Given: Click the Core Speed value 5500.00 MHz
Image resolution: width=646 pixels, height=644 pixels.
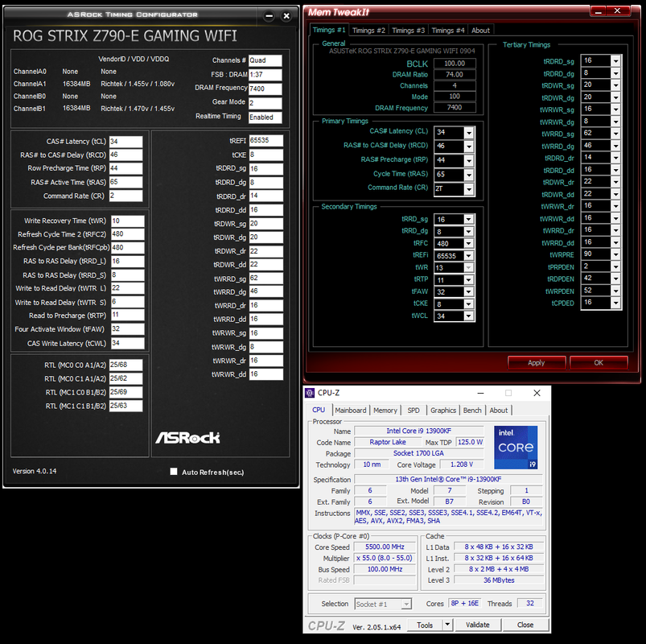Looking at the screenshot, I should [x=385, y=547].
